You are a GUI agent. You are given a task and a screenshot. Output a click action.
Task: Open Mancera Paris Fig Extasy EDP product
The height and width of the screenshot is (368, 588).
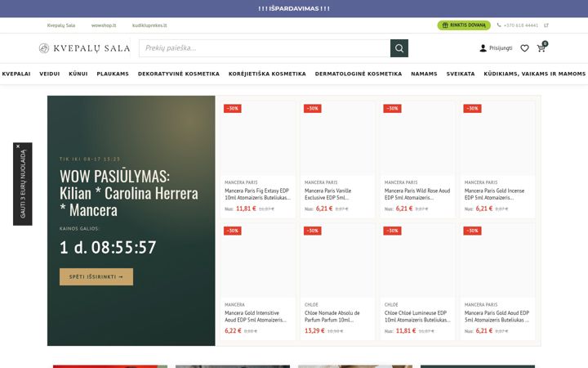[257, 194]
